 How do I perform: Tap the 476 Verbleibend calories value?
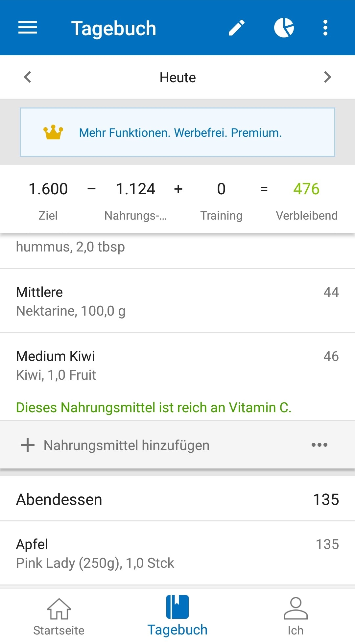point(306,189)
